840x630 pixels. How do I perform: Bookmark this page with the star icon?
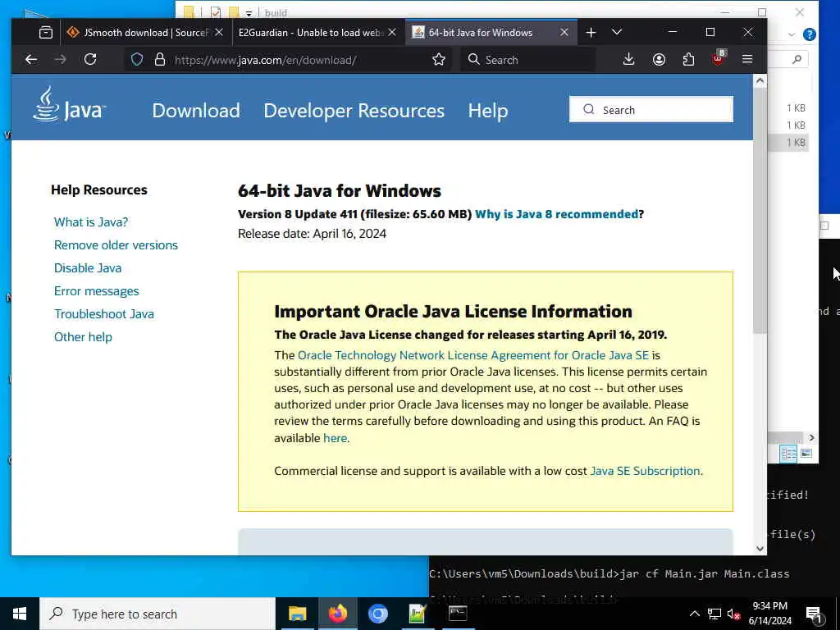tap(439, 59)
